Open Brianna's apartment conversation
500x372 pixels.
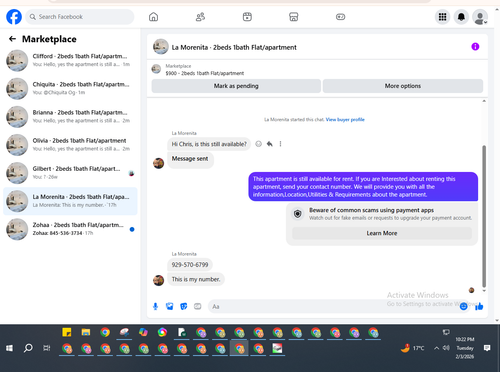pyautogui.click(x=70, y=117)
